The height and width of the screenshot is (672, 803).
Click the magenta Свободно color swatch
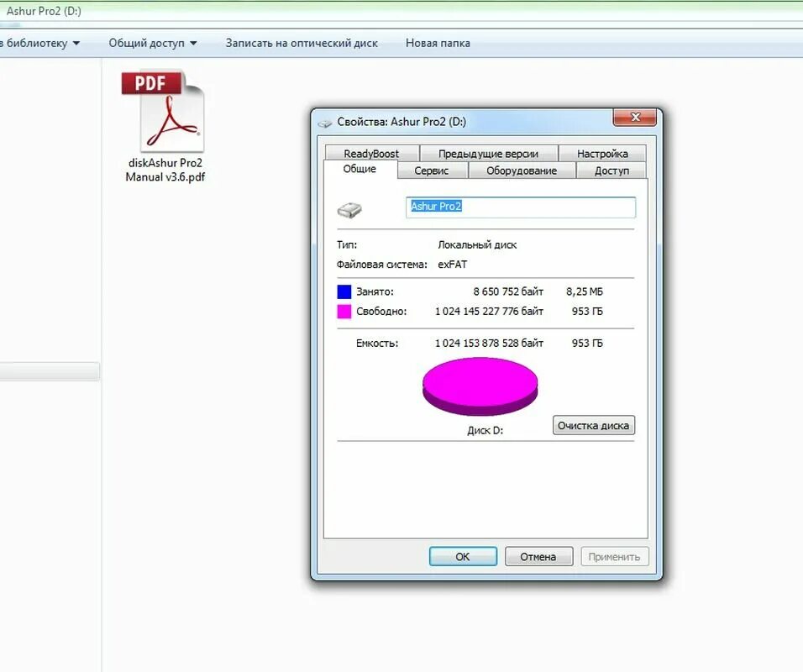tap(344, 312)
